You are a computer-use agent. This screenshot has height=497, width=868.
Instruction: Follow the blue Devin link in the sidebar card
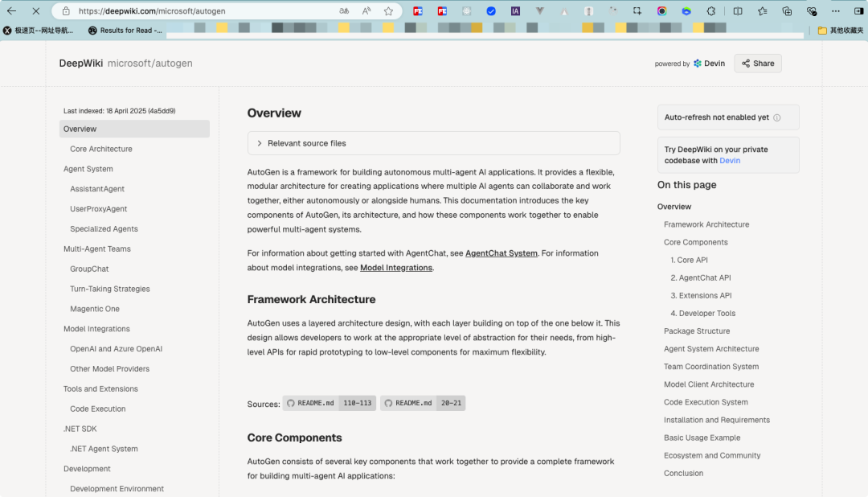(x=730, y=161)
